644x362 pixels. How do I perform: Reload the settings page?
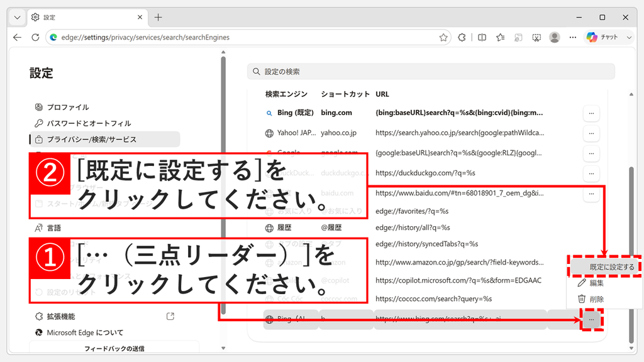coord(35,37)
